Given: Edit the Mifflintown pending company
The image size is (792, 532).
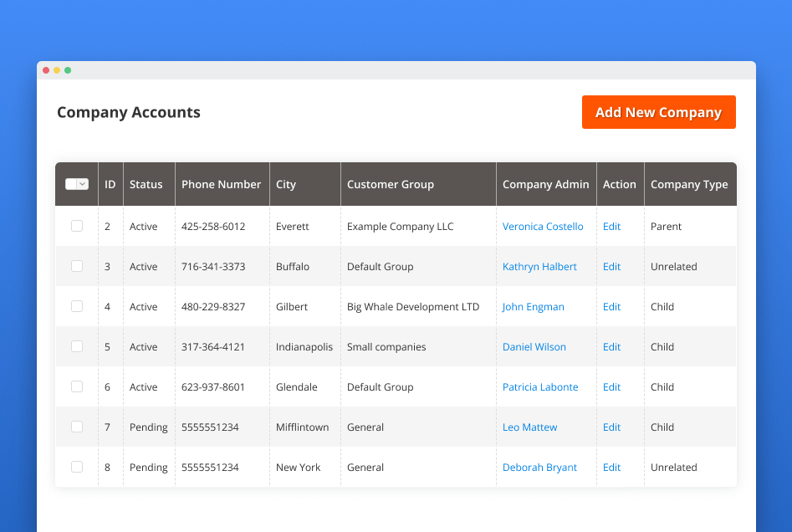Looking at the screenshot, I should [611, 427].
